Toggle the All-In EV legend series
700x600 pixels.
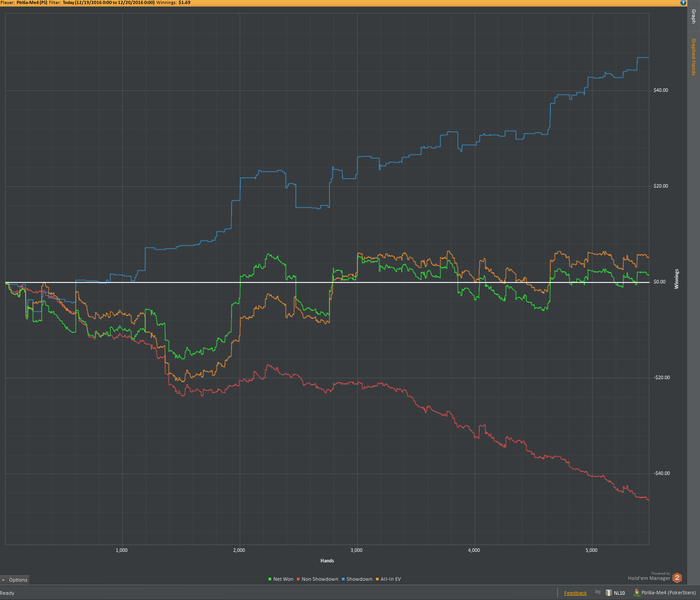tap(388, 579)
